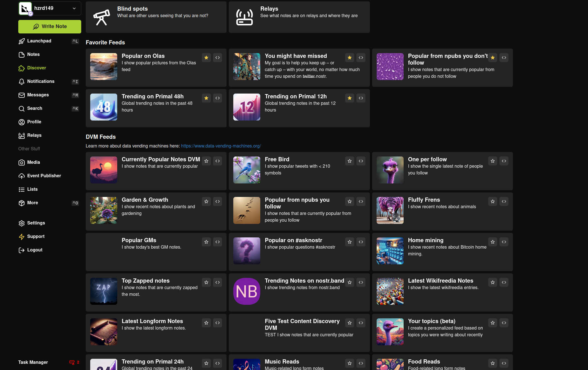
Task: Click the Profile icon in sidebar
Action: [22, 122]
